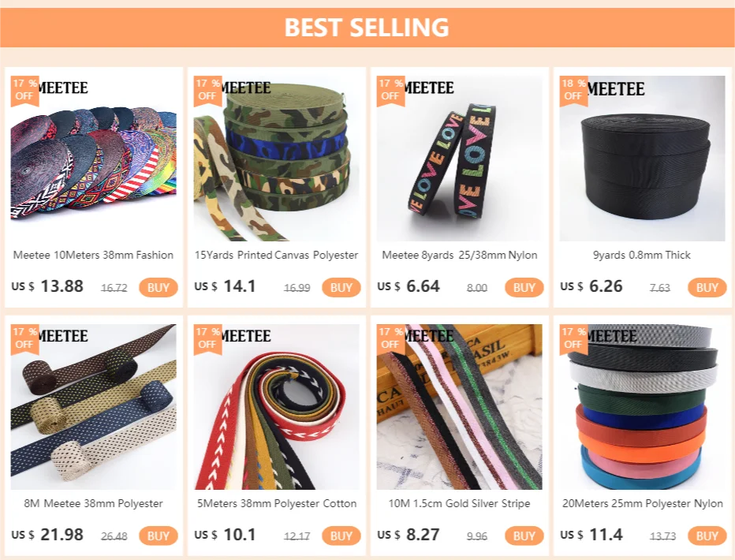This screenshot has width=735, height=560.
Task: Open the red arrow pattern webbing thumbnail
Action: pos(277,407)
